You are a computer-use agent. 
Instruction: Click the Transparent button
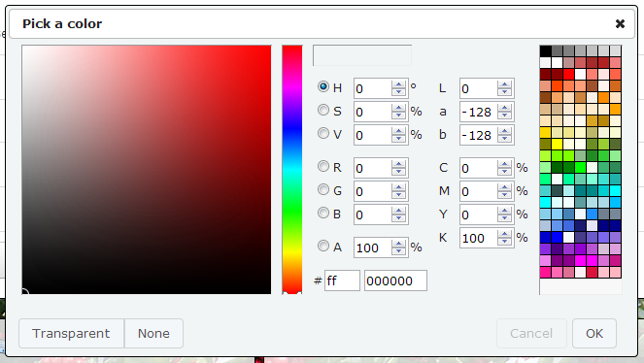coord(72,334)
